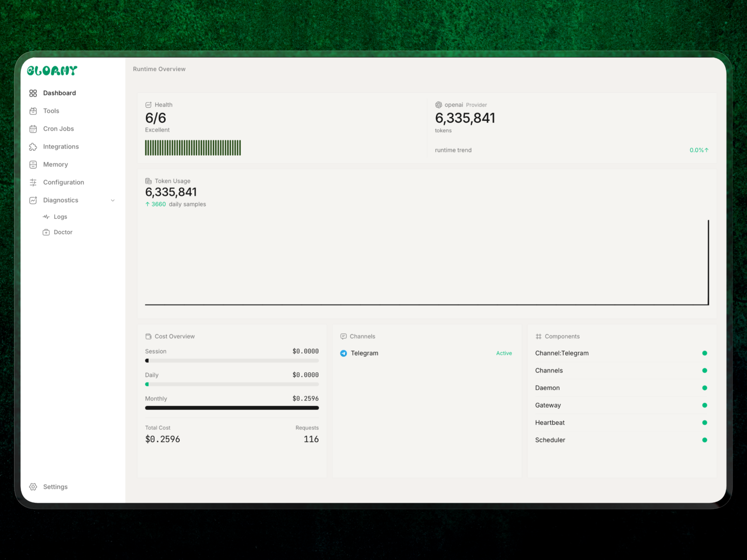This screenshot has width=747, height=560.
Task: Open the Doctor diagnostics page
Action: point(63,233)
